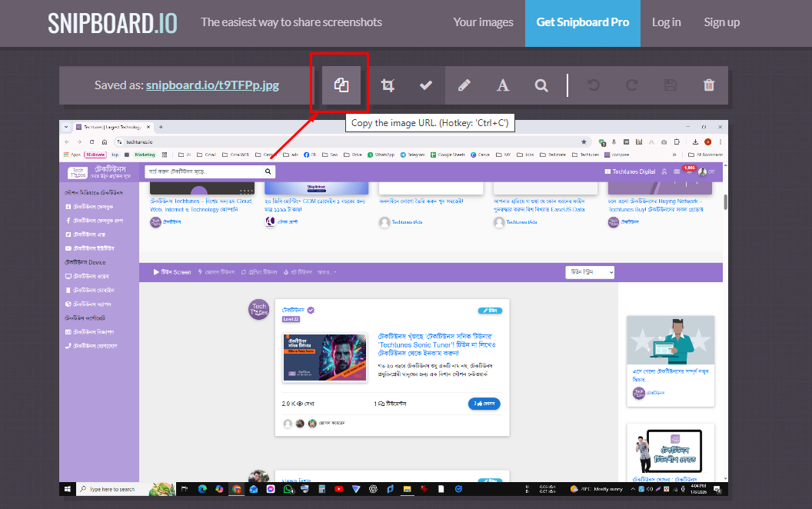Save the image with the disk icon
This screenshot has width=812, height=509.
pos(670,85)
